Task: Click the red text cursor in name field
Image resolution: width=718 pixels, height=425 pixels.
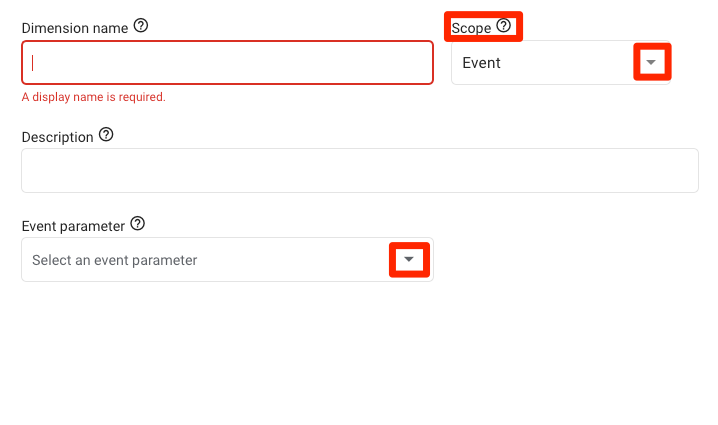Action: click(x=33, y=63)
